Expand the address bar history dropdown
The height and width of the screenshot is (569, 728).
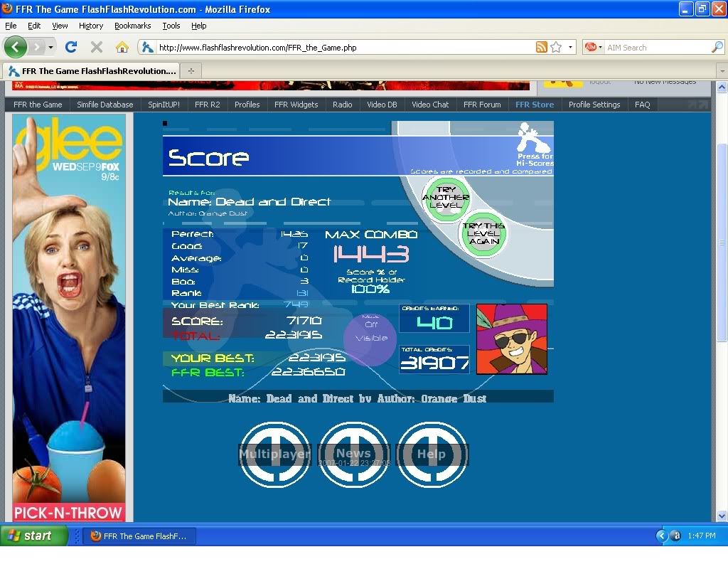tap(570, 48)
